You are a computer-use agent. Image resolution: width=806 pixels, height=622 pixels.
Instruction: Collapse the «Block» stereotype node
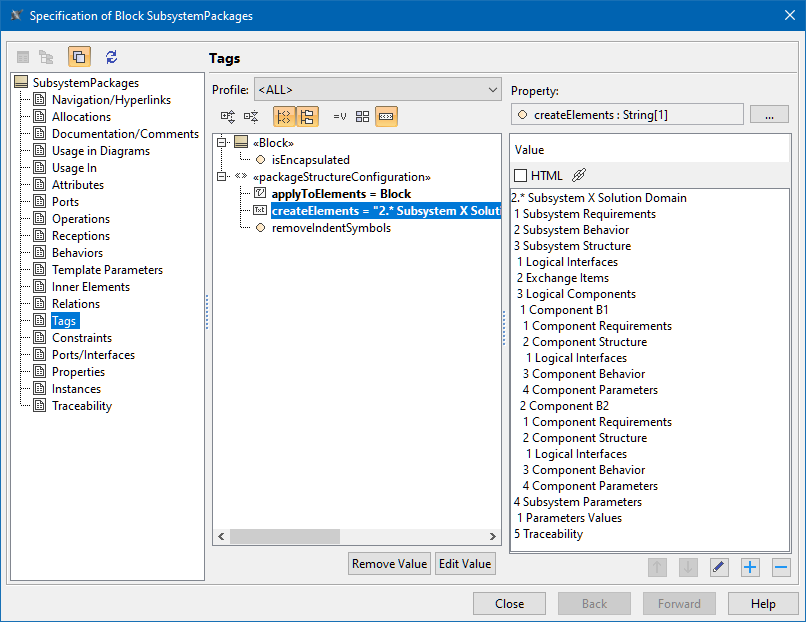coord(222,142)
